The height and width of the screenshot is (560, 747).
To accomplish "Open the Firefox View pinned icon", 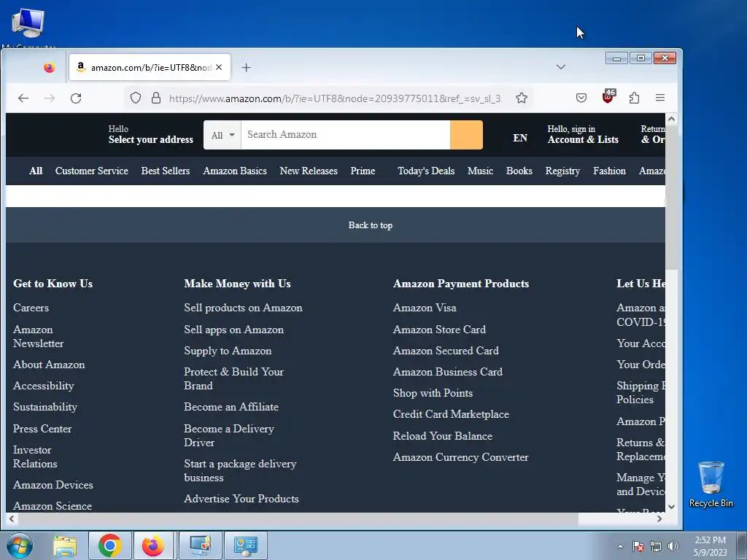I will [49, 68].
